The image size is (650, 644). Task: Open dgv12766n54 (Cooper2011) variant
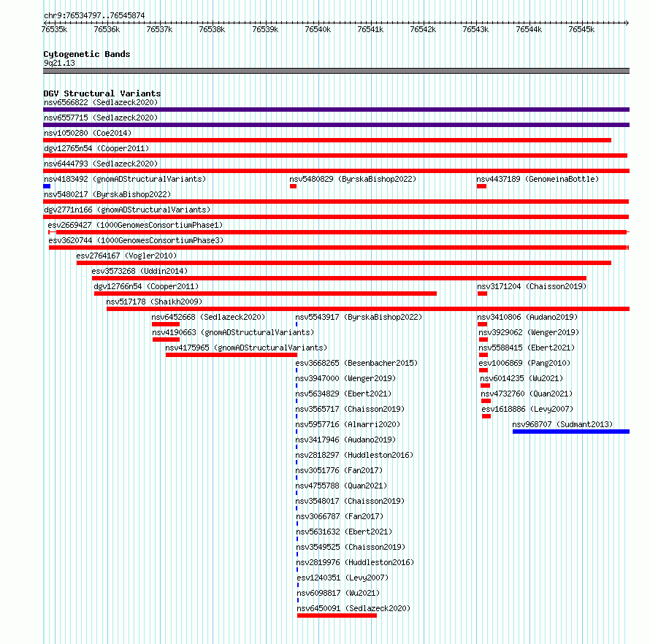[146, 286]
